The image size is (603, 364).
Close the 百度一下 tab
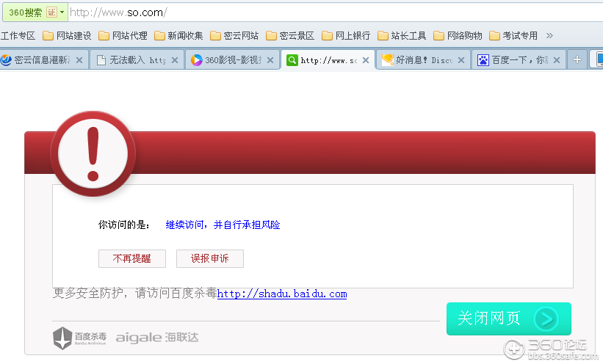pyautogui.click(x=557, y=60)
